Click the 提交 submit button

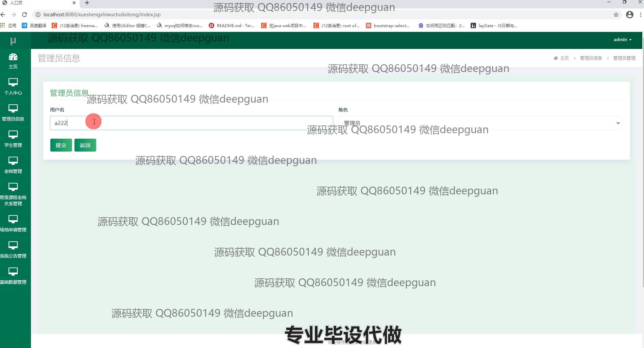pyautogui.click(x=61, y=145)
